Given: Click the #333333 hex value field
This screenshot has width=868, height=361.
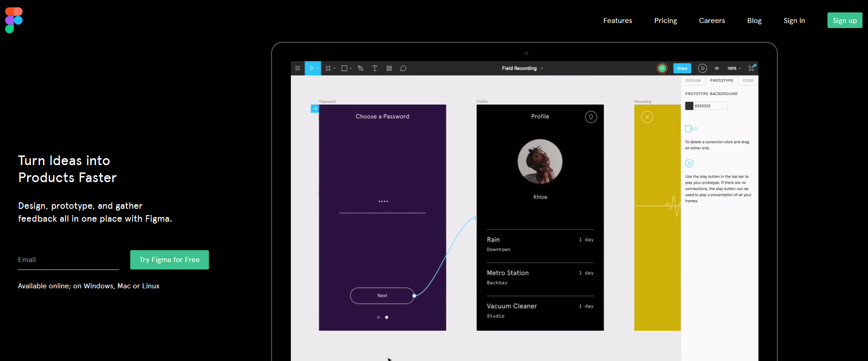Looking at the screenshot, I should click(x=711, y=106).
